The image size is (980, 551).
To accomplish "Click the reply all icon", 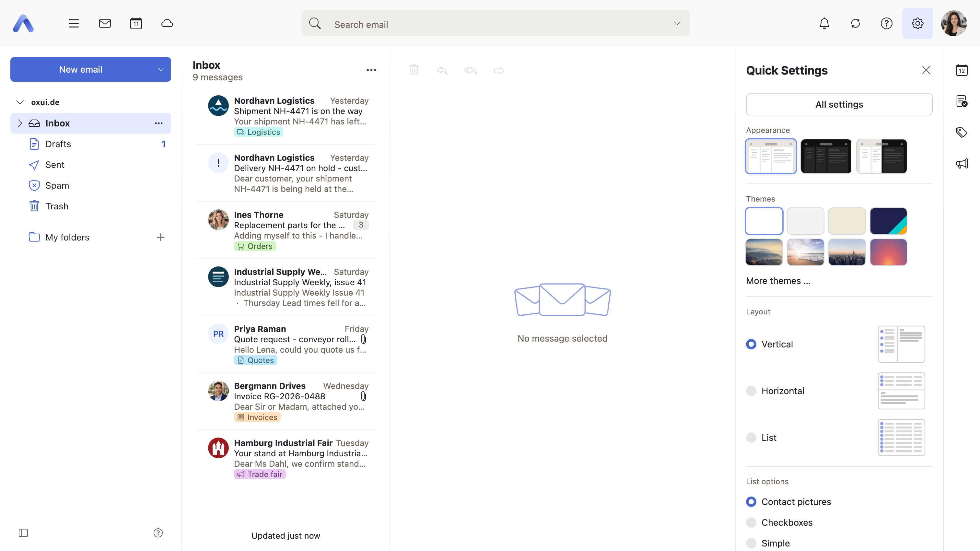I will pyautogui.click(x=470, y=70).
